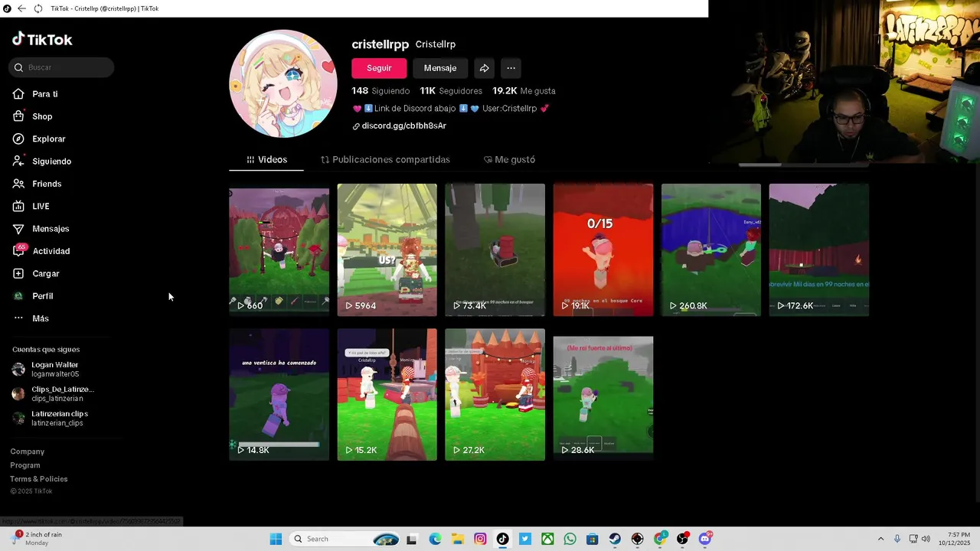Image resolution: width=980 pixels, height=551 pixels.
Task: Play the video with 172.6K views
Action: click(x=819, y=249)
